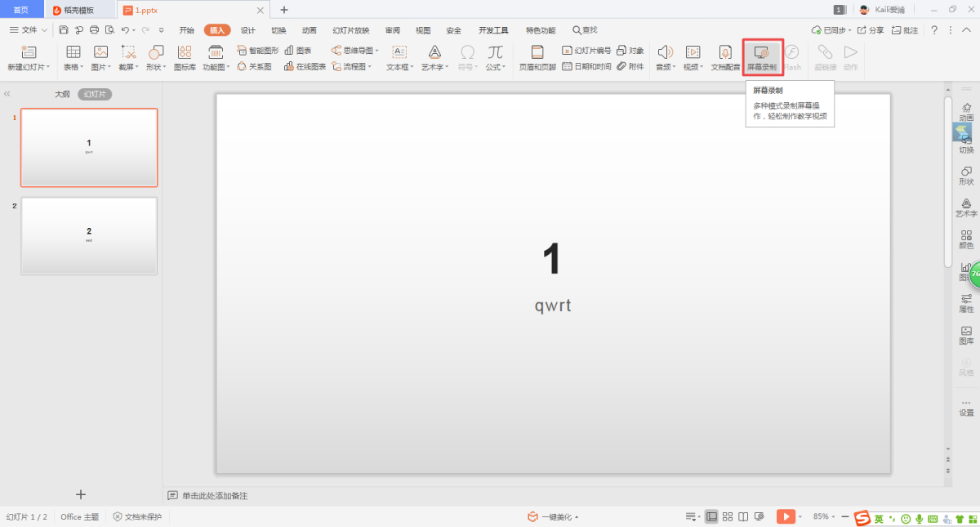
Task: Switch to the 设计 ribbon tab
Action: tap(247, 30)
